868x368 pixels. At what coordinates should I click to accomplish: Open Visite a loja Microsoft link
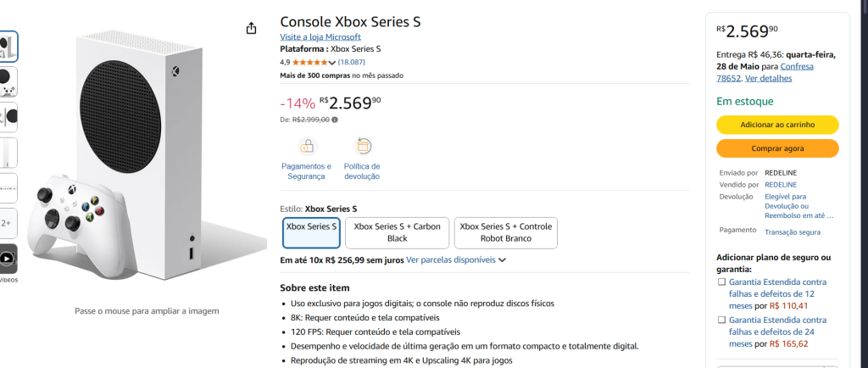320,37
